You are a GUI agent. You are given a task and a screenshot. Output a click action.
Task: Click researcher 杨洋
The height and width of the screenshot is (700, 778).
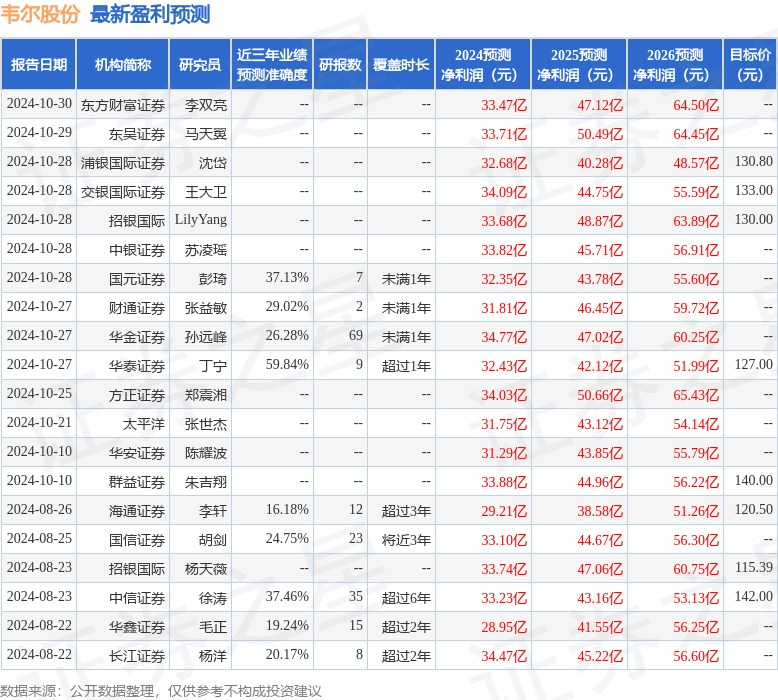[x=213, y=656]
